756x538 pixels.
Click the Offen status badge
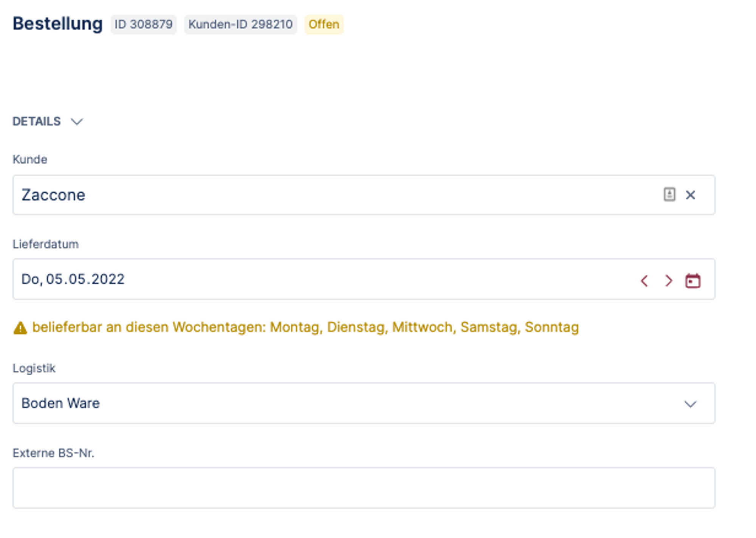(x=324, y=25)
